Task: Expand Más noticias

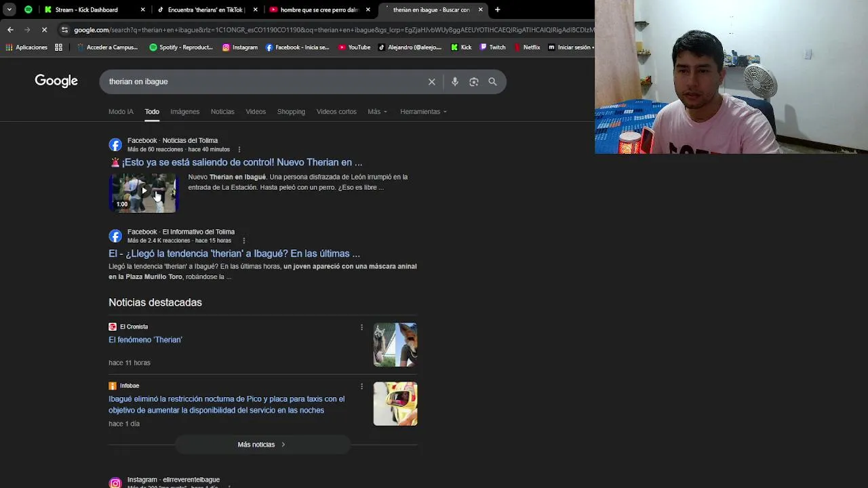Action: (x=262, y=445)
